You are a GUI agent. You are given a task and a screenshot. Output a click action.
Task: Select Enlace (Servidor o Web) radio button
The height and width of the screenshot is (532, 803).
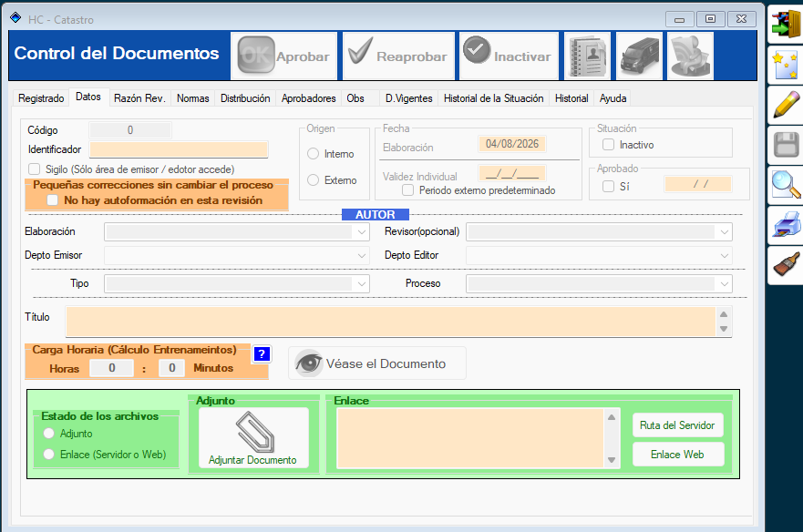coord(48,455)
